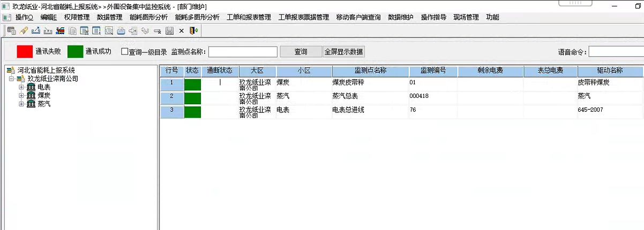Open the 现场管理 menu
This screenshot has height=230, width=644.
coord(466,17)
